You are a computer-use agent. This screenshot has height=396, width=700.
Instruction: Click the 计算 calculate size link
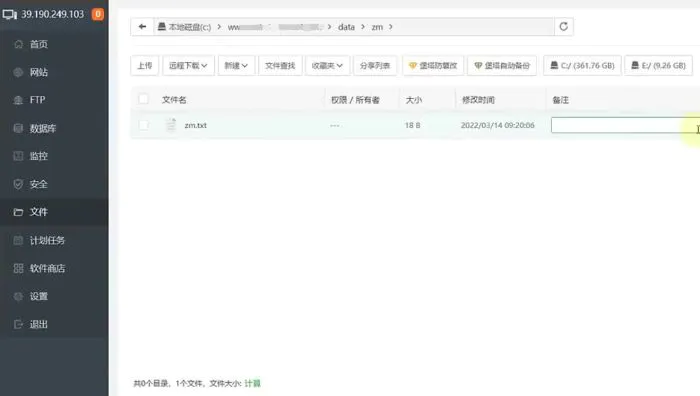click(252, 383)
